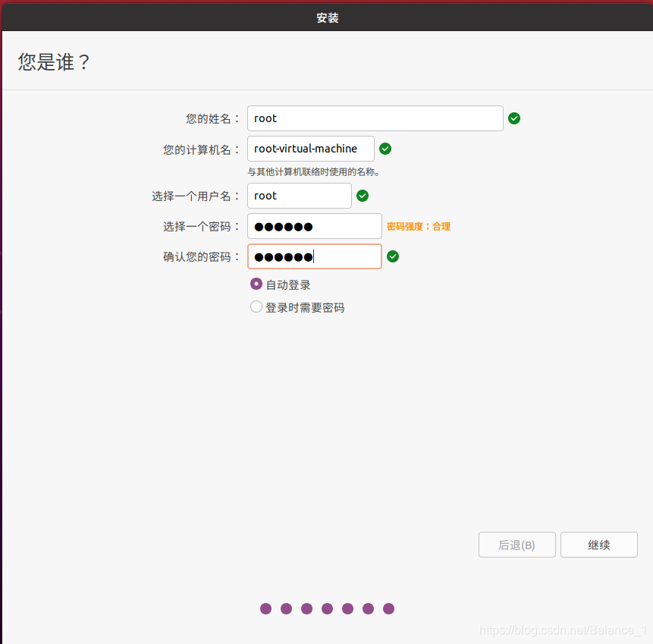Click the 密码强度：合理 strength indicator
Screen dimensions: 653x644
point(418,226)
